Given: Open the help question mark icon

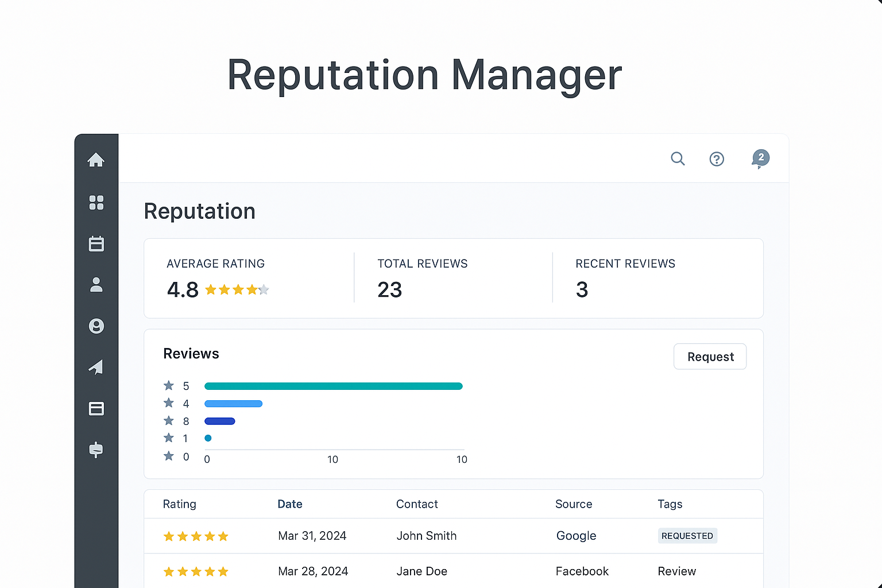Looking at the screenshot, I should pyautogui.click(x=717, y=159).
